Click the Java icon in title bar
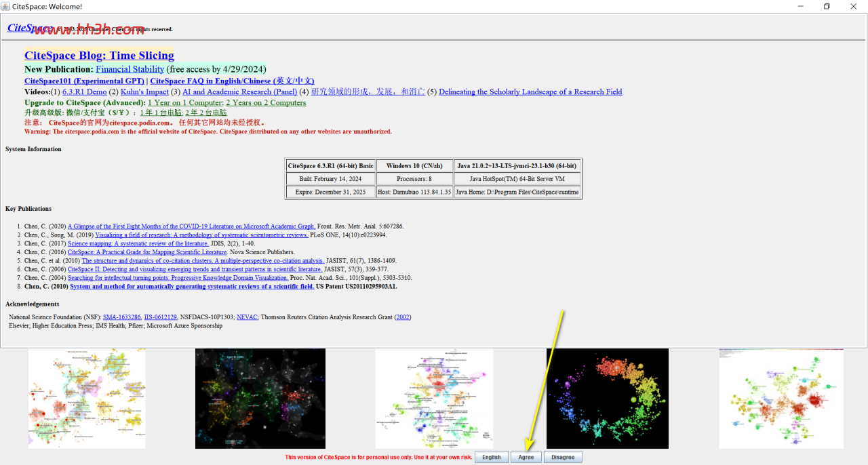This screenshot has width=868, height=465. [7, 6]
